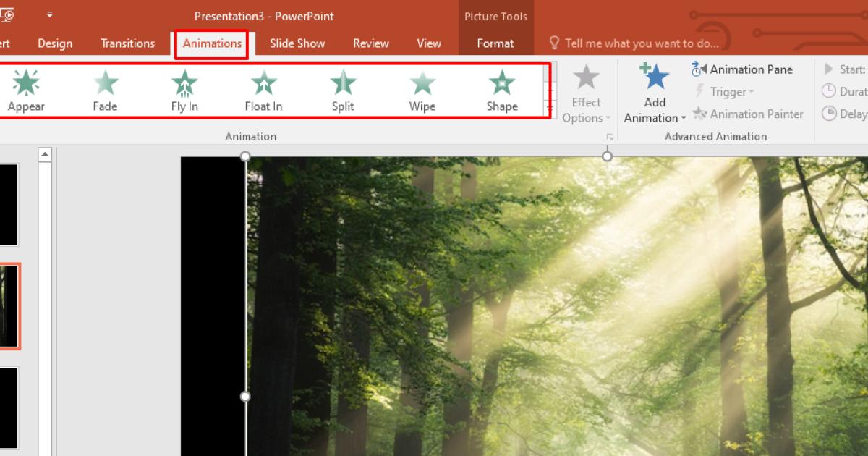
Task: Click the top-middle picture resize handle
Action: [x=607, y=156]
